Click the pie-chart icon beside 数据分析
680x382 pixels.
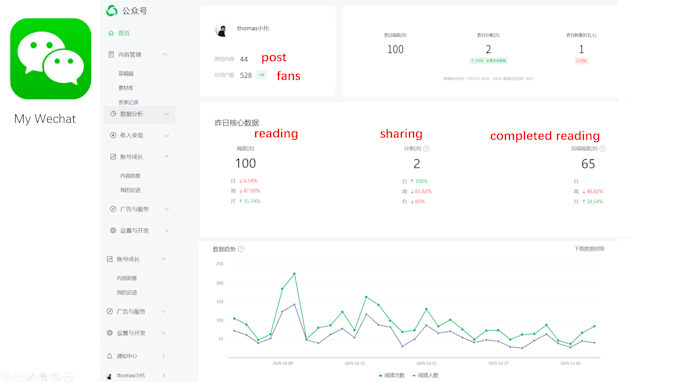click(x=113, y=114)
